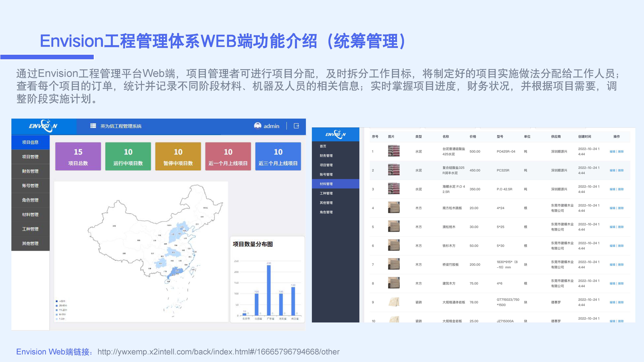Click the 型号 column header

click(500, 137)
